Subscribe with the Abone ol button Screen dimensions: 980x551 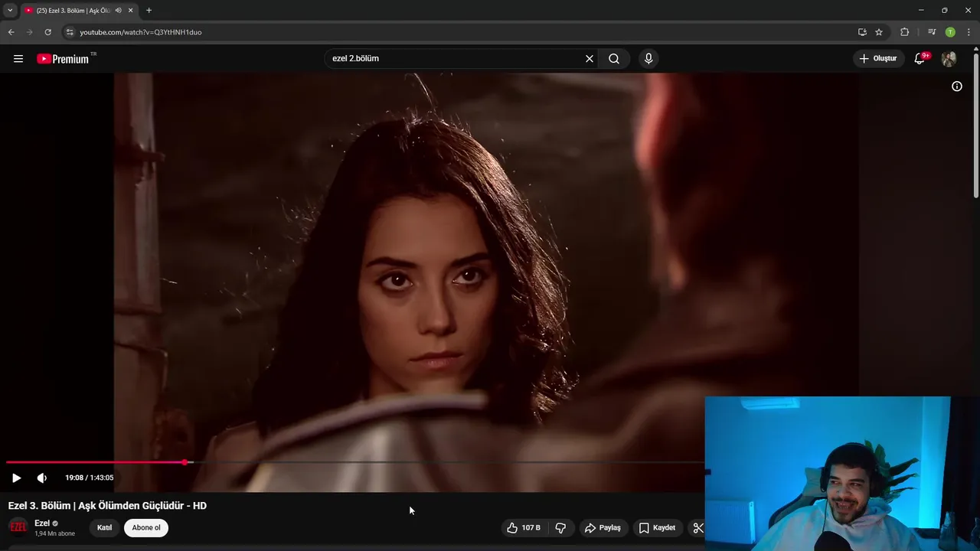pos(146,527)
